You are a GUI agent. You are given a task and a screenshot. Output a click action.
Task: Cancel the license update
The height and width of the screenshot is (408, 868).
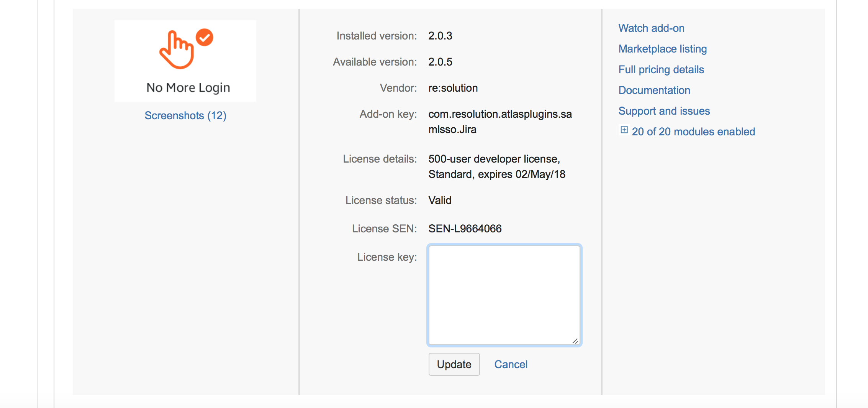[511, 364]
